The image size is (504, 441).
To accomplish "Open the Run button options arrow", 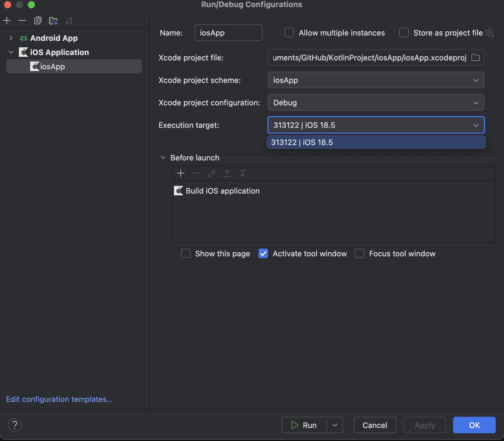I will [x=335, y=425].
